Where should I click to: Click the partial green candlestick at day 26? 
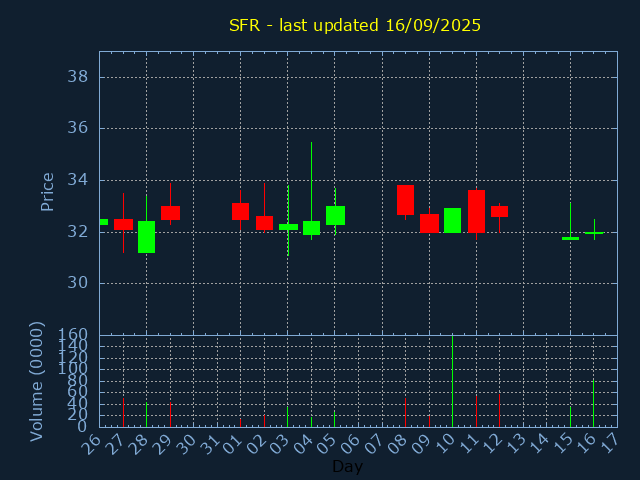tap(104, 222)
